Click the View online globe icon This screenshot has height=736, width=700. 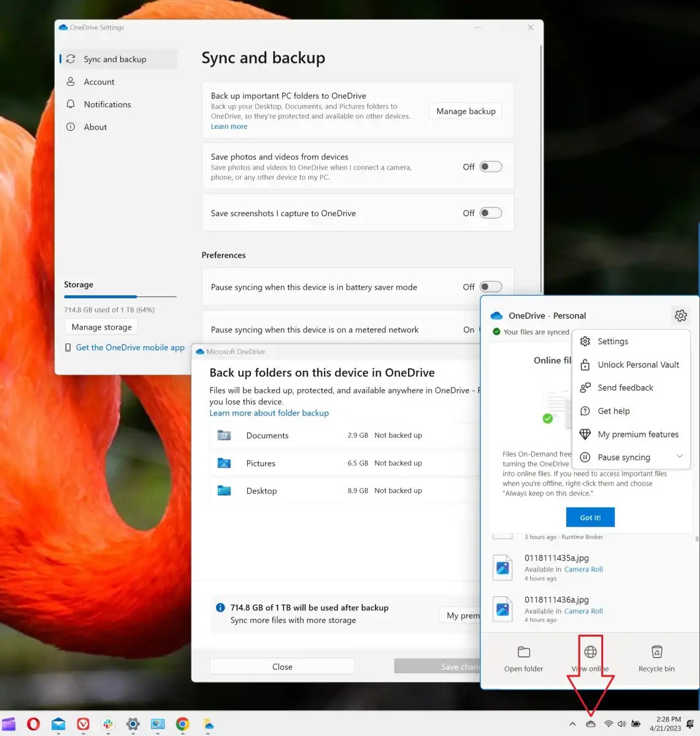point(590,652)
